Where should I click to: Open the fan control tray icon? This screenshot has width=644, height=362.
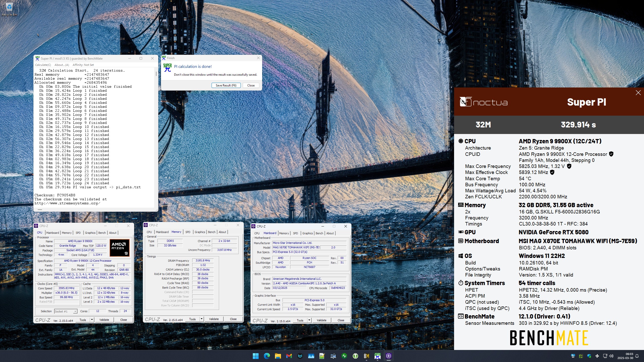click(x=597, y=356)
